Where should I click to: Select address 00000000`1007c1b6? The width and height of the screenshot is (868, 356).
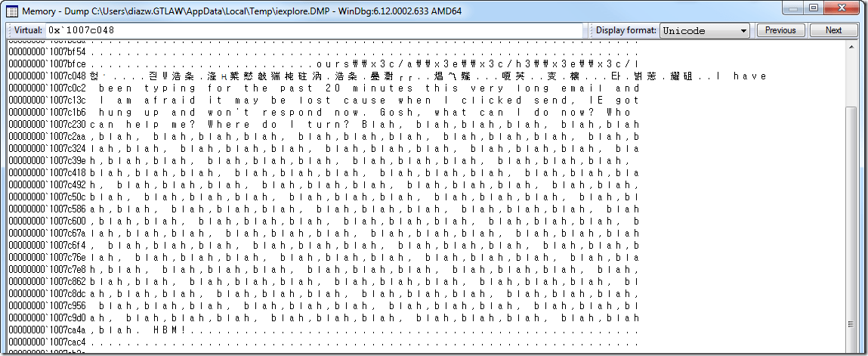click(x=47, y=113)
